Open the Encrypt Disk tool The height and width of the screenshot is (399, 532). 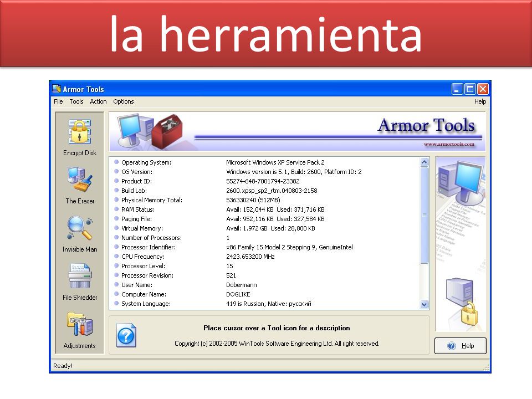[x=80, y=137]
